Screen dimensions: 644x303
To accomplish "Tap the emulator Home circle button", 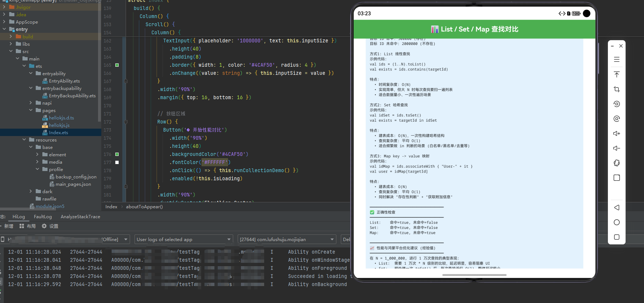I will coord(617,222).
